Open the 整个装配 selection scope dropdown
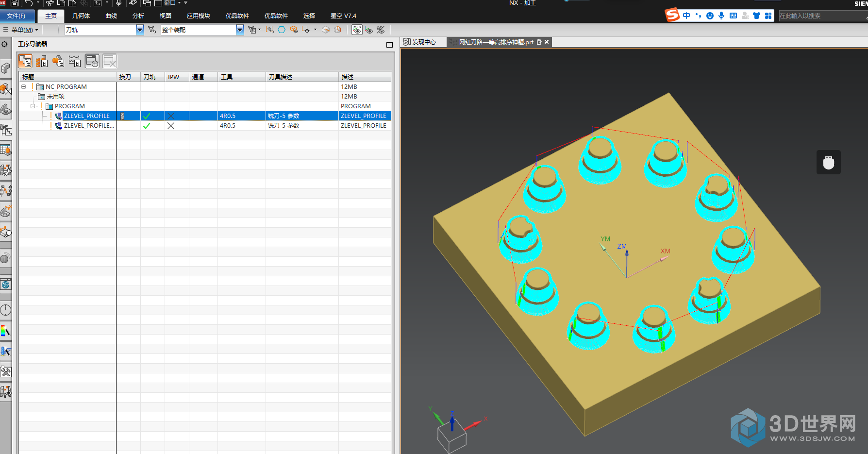Screen dimensions: 868x454 (x=240, y=30)
